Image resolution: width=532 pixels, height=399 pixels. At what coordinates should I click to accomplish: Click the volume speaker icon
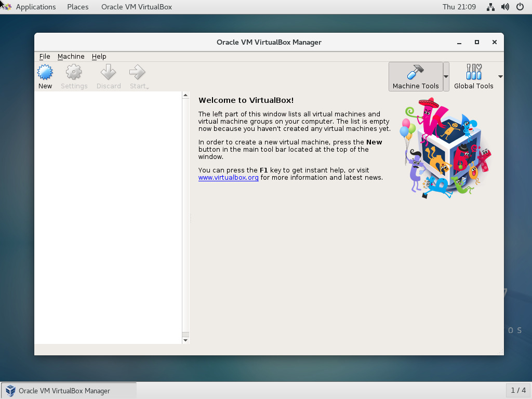[x=505, y=7]
